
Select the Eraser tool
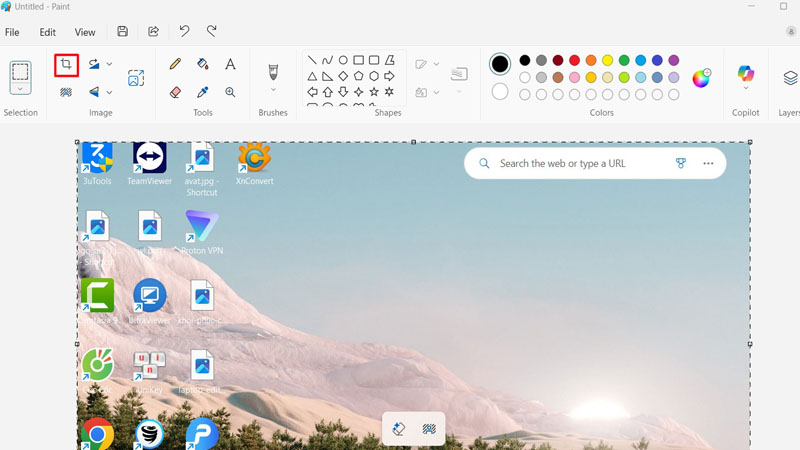[175, 92]
